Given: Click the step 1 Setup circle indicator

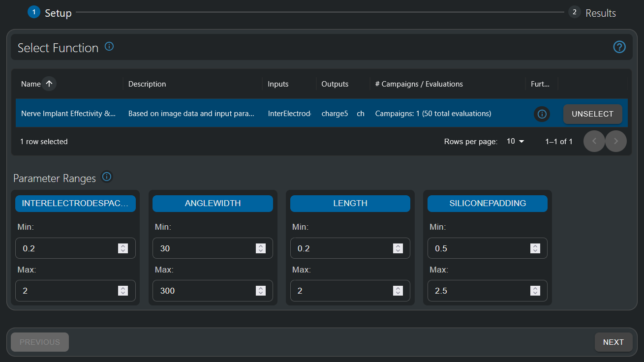Looking at the screenshot, I should point(33,11).
